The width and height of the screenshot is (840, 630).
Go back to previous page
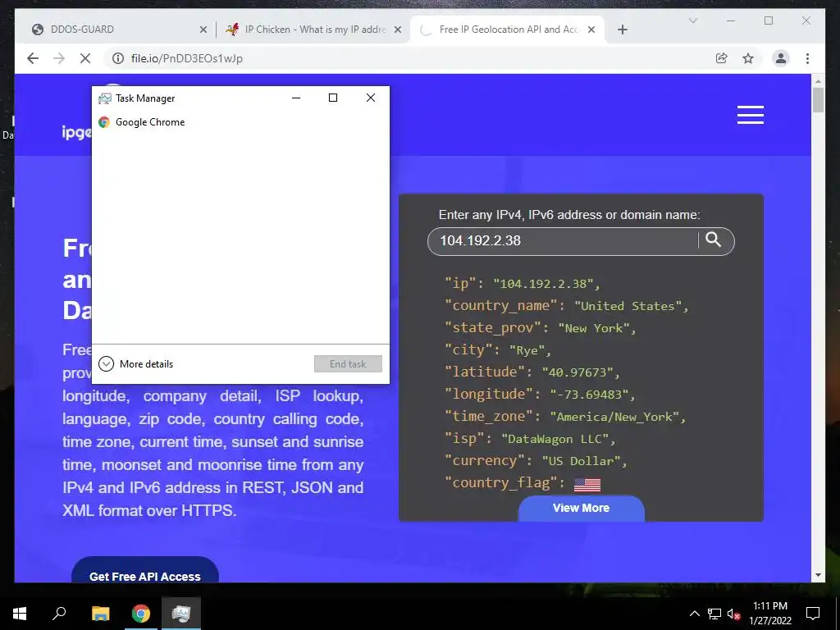click(x=33, y=58)
